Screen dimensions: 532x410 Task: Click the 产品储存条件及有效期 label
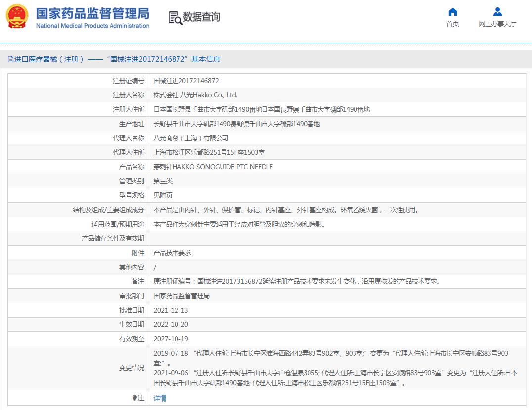(x=113, y=238)
